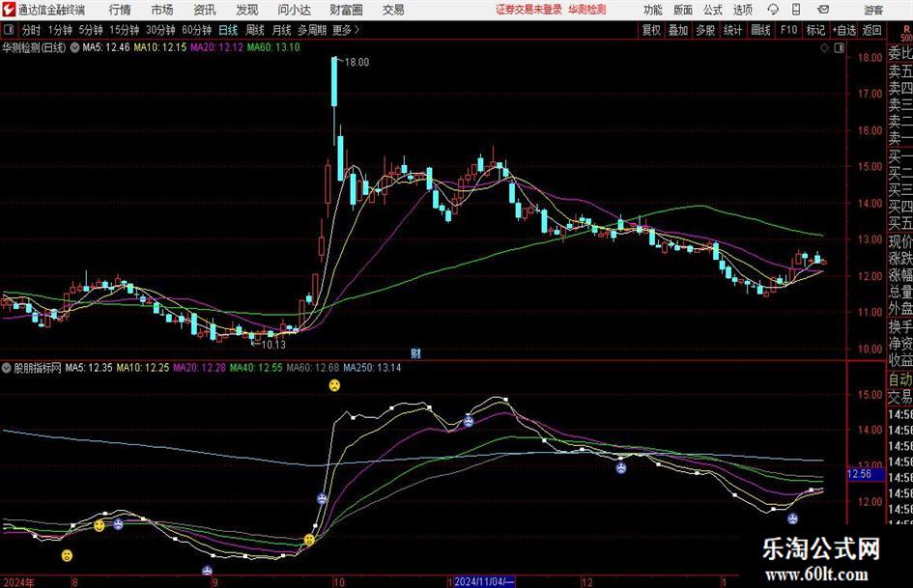Click the mobile phone icon
Viewport: 913px width, 588px height.
796,10
